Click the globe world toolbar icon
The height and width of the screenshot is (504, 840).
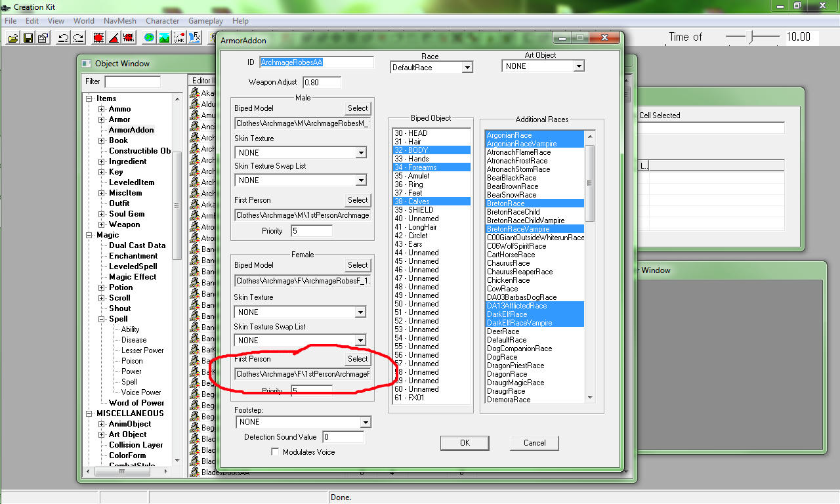point(149,37)
